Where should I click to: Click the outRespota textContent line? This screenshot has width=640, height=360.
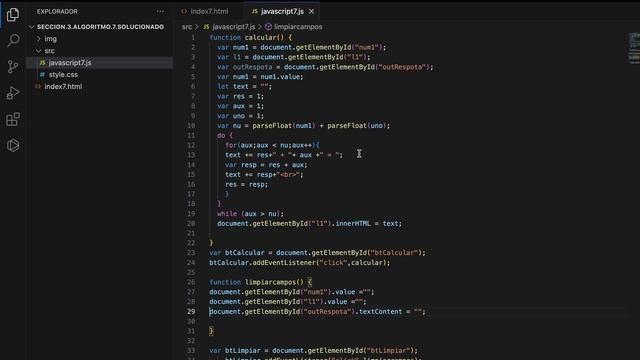318,312
